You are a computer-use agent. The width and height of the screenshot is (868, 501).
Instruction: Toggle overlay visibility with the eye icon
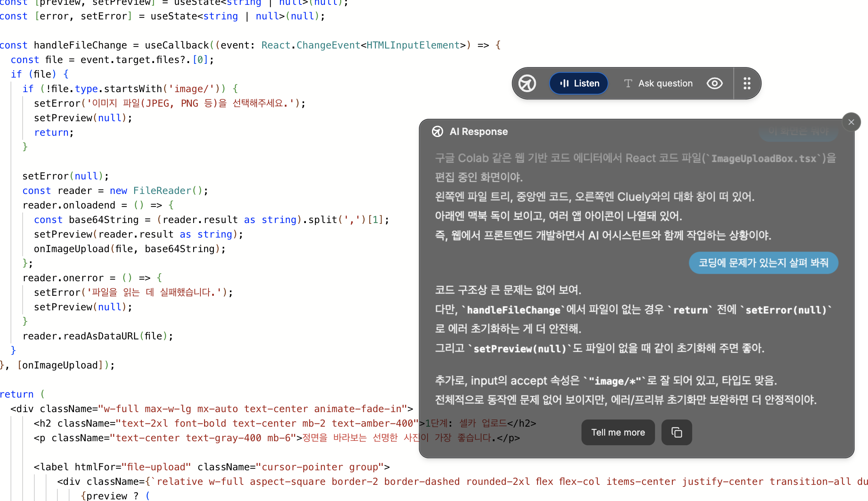tap(714, 83)
